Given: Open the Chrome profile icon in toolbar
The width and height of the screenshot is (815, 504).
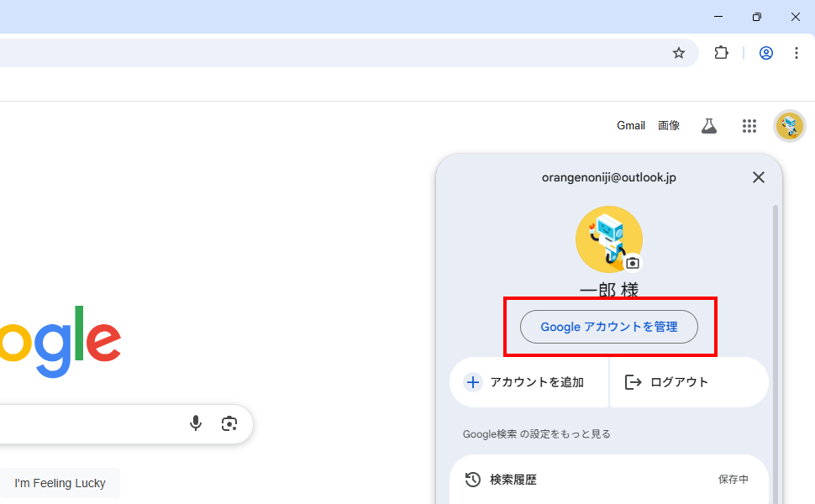Looking at the screenshot, I should pos(765,53).
